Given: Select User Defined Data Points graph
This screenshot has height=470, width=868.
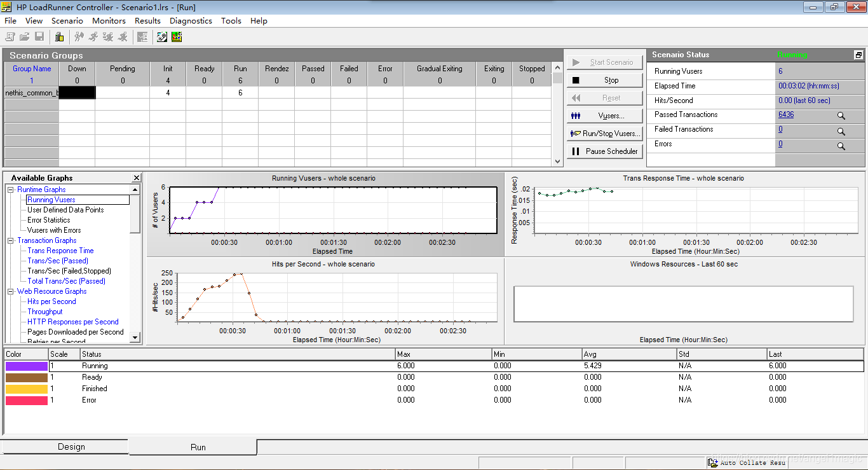Looking at the screenshot, I should click(x=65, y=210).
